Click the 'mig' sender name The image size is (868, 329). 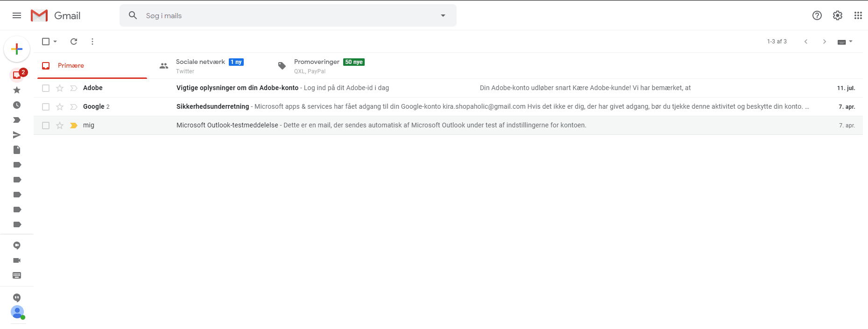click(89, 125)
